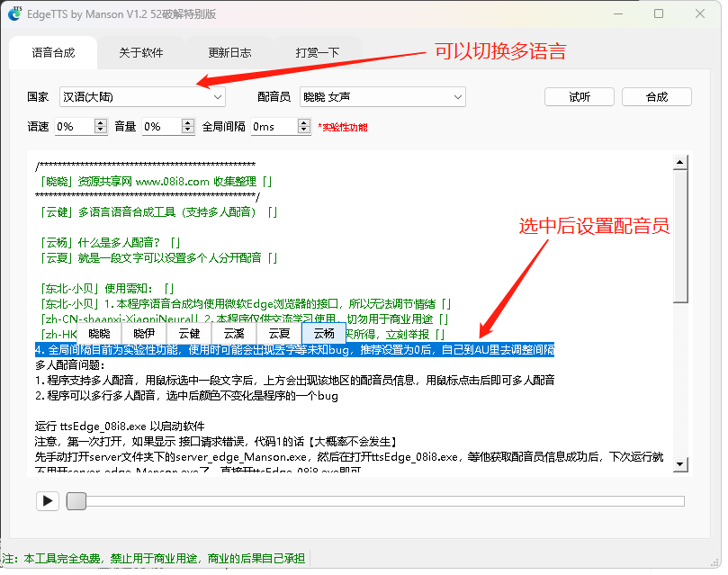Select voice preset 云健

click(188, 333)
